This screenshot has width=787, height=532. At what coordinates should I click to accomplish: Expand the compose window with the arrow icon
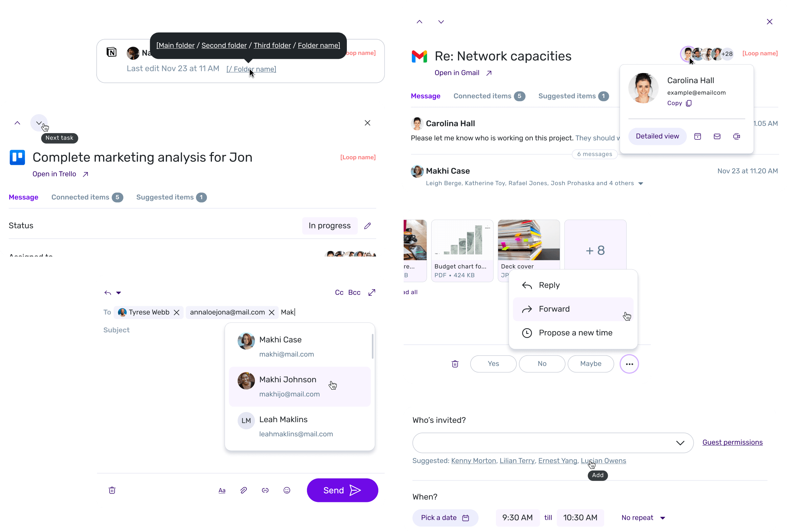pyautogui.click(x=372, y=293)
